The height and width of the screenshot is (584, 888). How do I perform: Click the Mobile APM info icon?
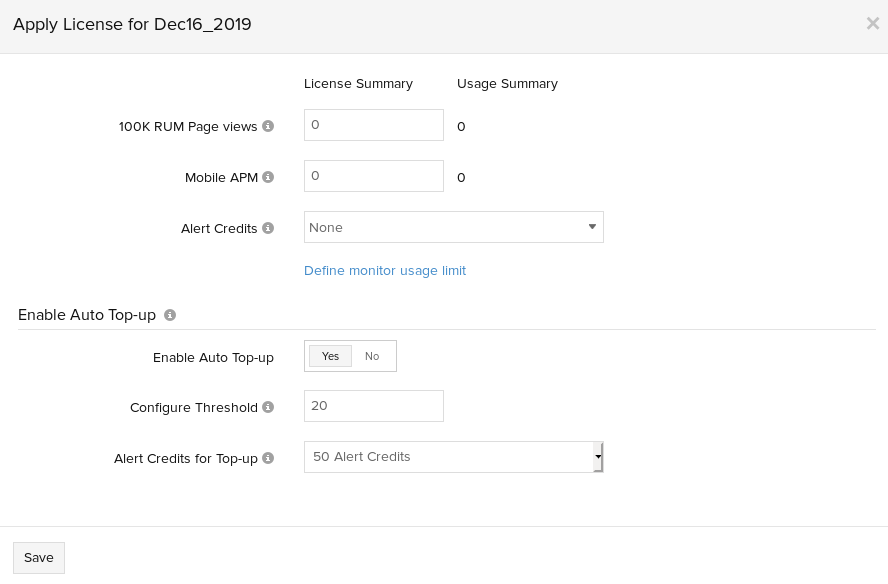(x=267, y=178)
